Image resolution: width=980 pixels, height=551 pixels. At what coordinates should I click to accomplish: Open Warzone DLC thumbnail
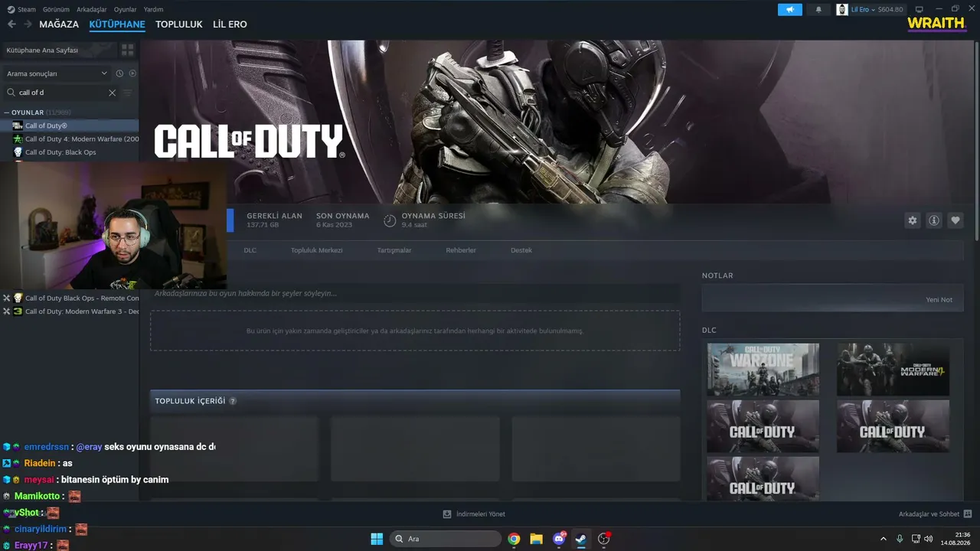click(763, 370)
